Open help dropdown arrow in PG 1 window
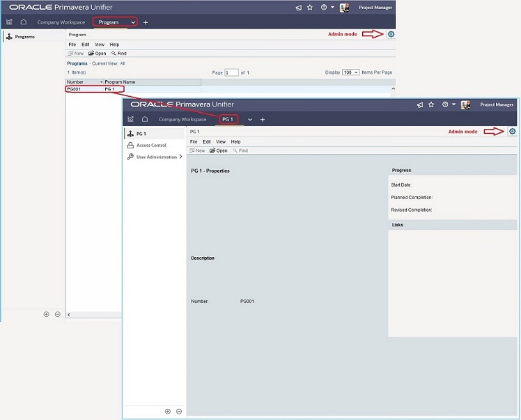The image size is (521, 420). pos(453,104)
